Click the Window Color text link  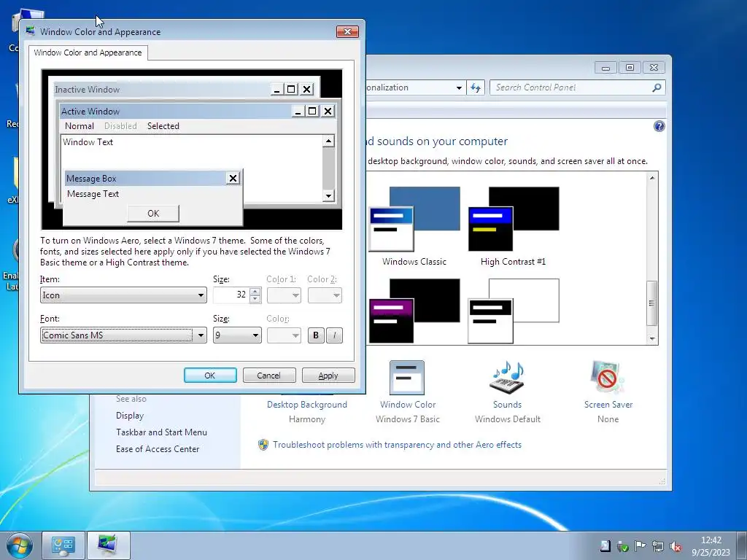pyautogui.click(x=408, y=405)
